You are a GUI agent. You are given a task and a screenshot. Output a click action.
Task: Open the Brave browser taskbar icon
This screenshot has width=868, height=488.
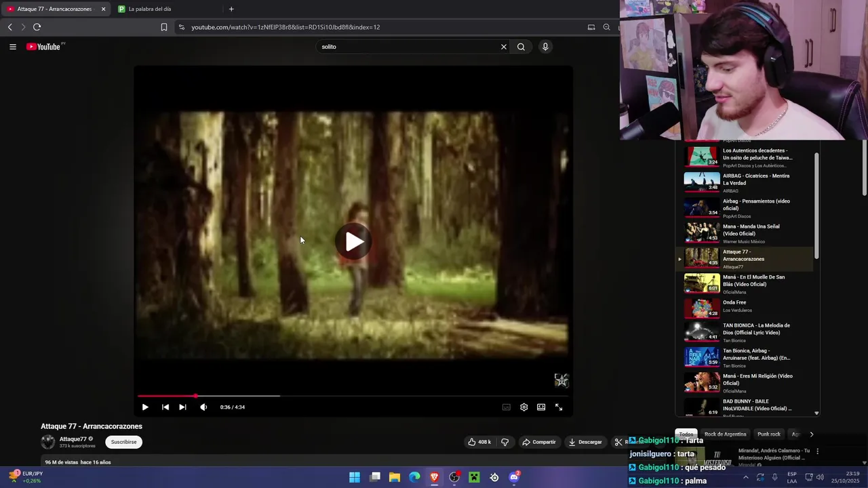[435, 478]
